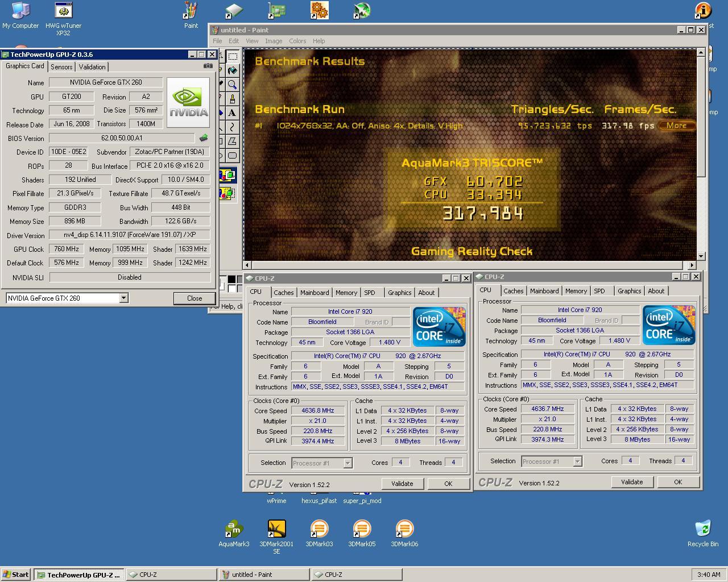
Task: Select the rectangular Select tool in Paint
Action: [x=233, y=57]
